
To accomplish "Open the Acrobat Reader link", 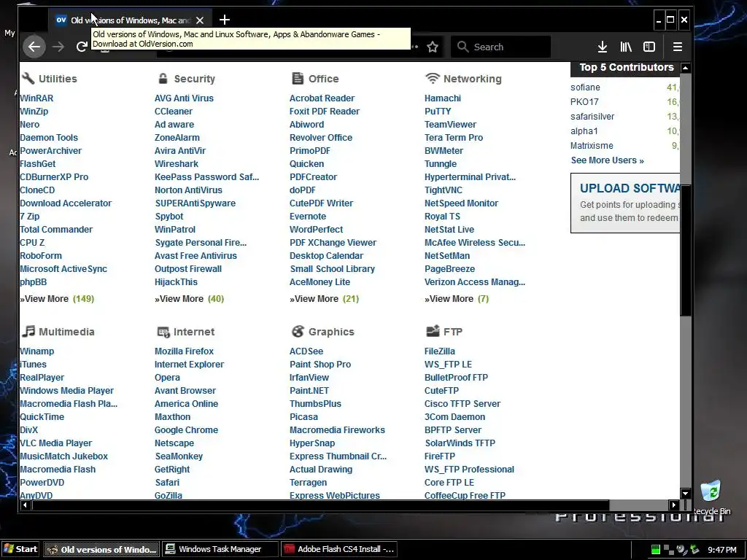I will click(x=322, y=98).
